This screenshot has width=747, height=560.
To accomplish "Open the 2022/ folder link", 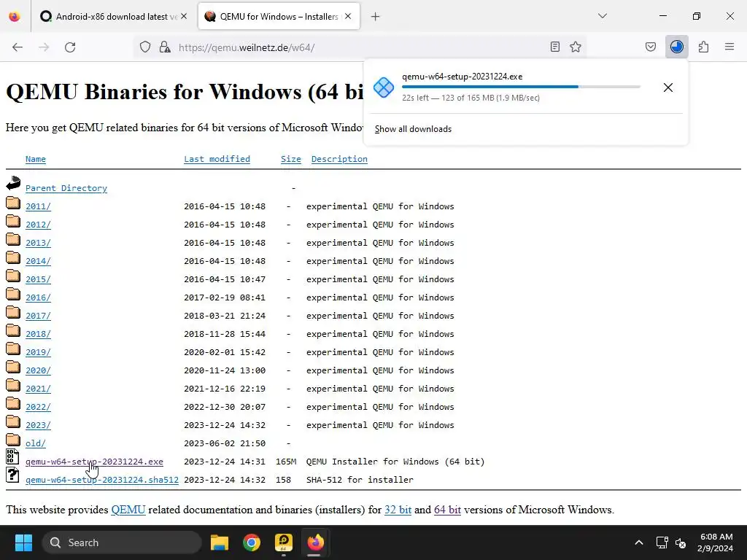I will [x=38, y=407].
